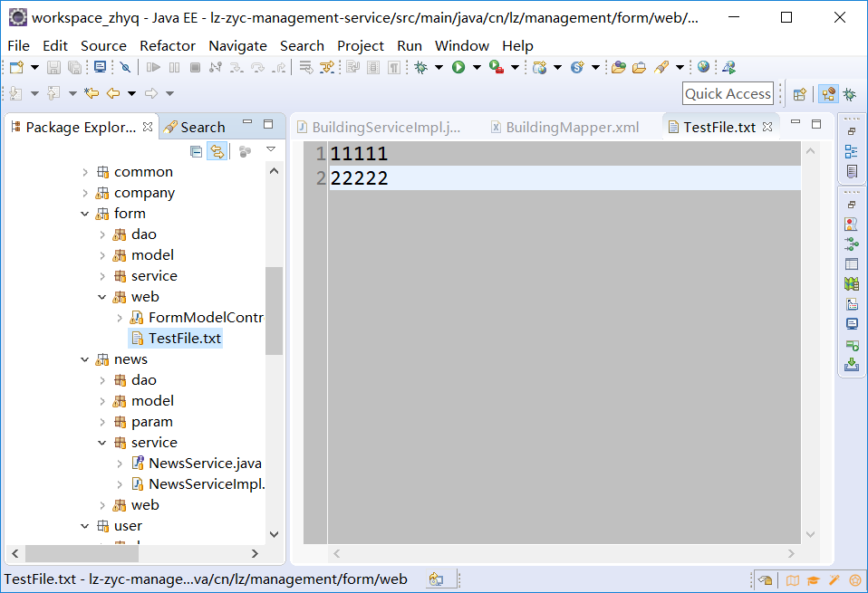This screenshot has height=593, width=868.
Task: Toggle Word Wrap in toolbar
Action: (352, 68)
